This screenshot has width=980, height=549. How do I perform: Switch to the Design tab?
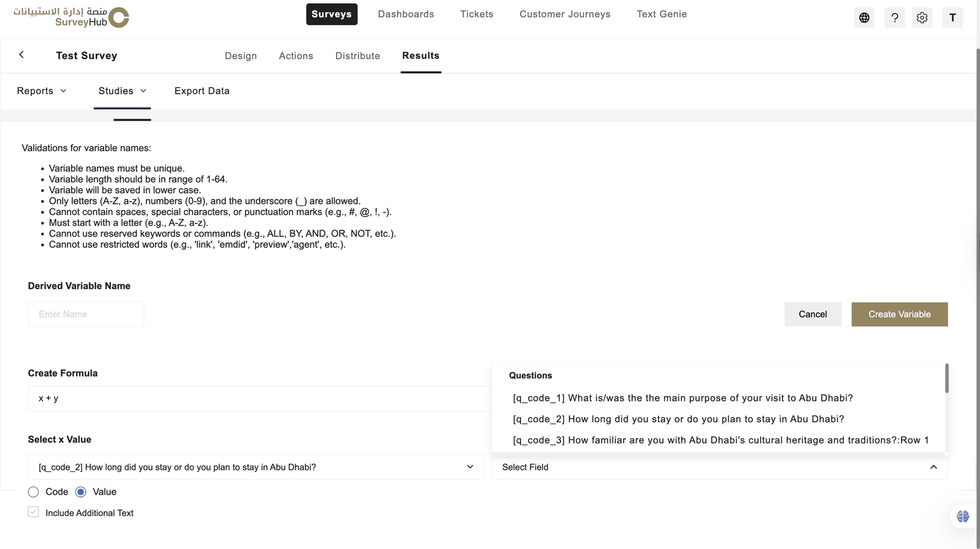point(241,56)
